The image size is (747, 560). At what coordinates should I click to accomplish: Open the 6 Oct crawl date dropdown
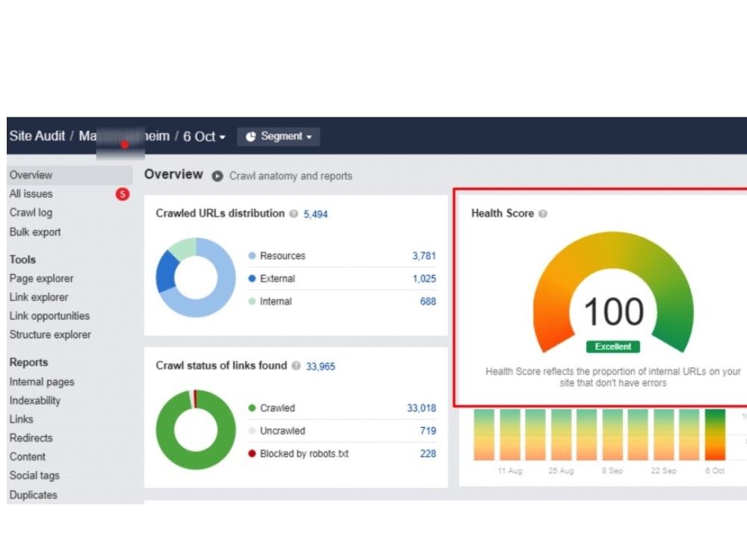pyautogui.click(x=204, y=137)
